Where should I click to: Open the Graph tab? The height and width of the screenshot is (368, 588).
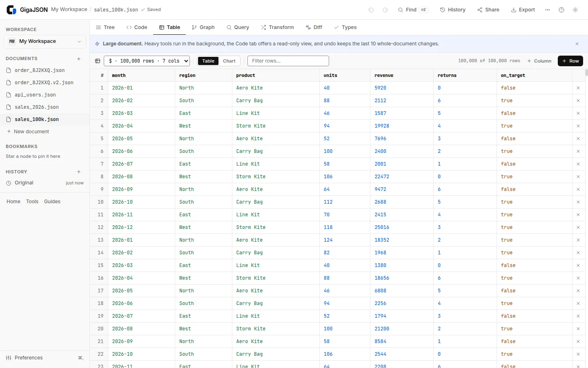click(x=203, y=27)
